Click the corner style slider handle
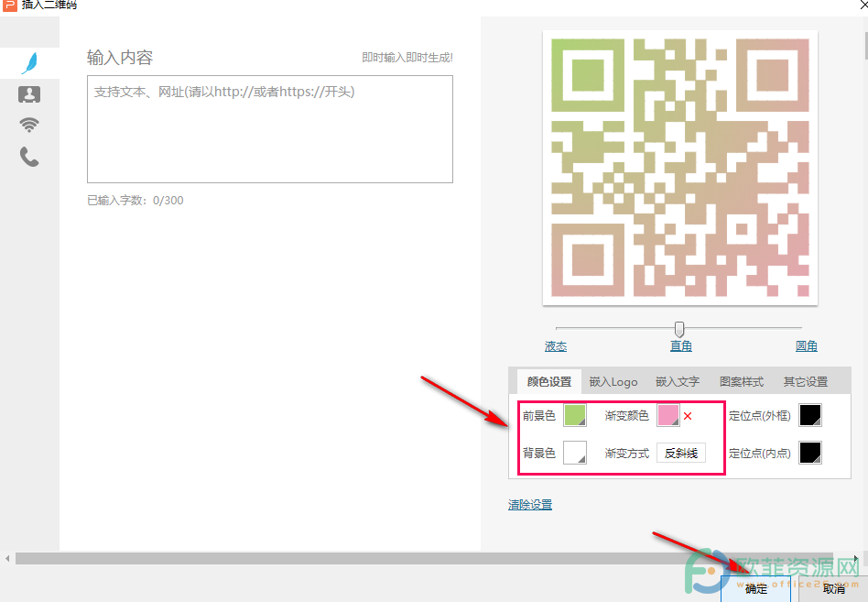The image size is (868, 602). [x=679, y=329]
